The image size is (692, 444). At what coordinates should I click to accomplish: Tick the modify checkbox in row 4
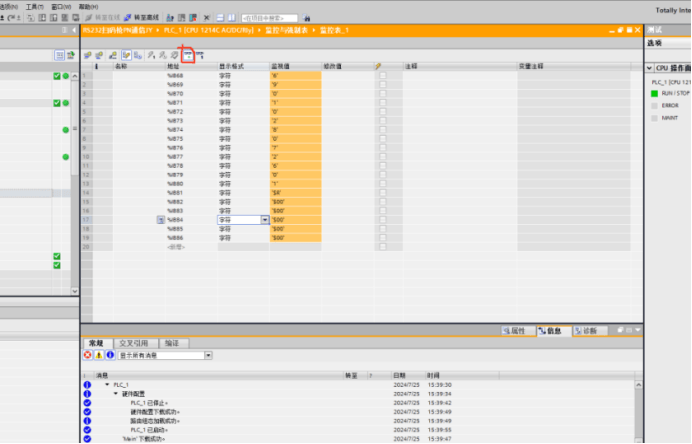point(383,102)
